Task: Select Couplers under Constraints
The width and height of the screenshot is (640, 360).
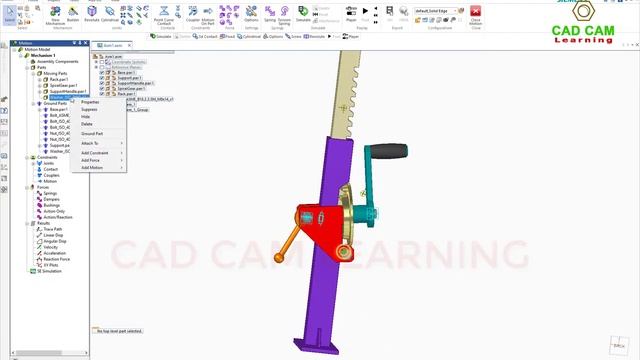Action: click(51, 175)
